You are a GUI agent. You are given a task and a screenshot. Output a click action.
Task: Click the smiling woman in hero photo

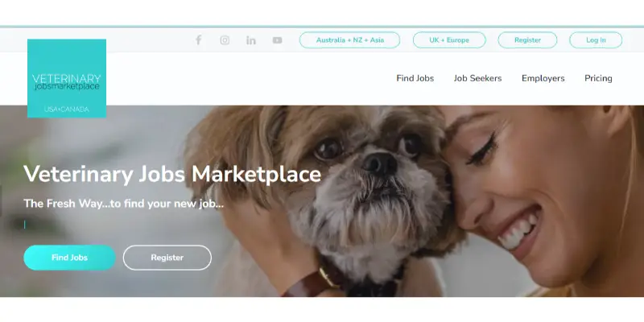point(547,193)
